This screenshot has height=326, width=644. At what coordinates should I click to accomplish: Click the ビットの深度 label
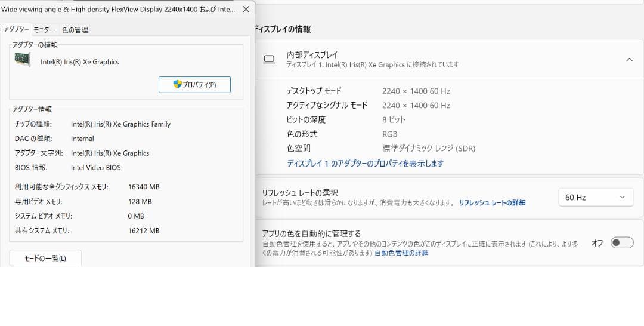306,119
